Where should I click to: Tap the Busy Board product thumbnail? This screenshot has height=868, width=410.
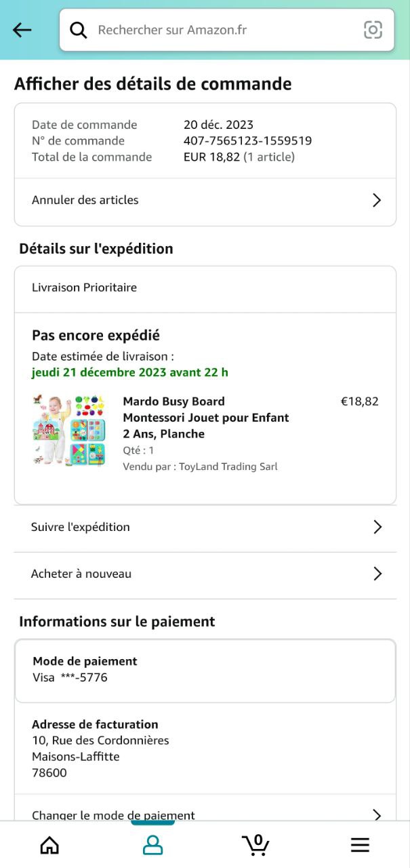pyautogui.click(x=68, y=431)
